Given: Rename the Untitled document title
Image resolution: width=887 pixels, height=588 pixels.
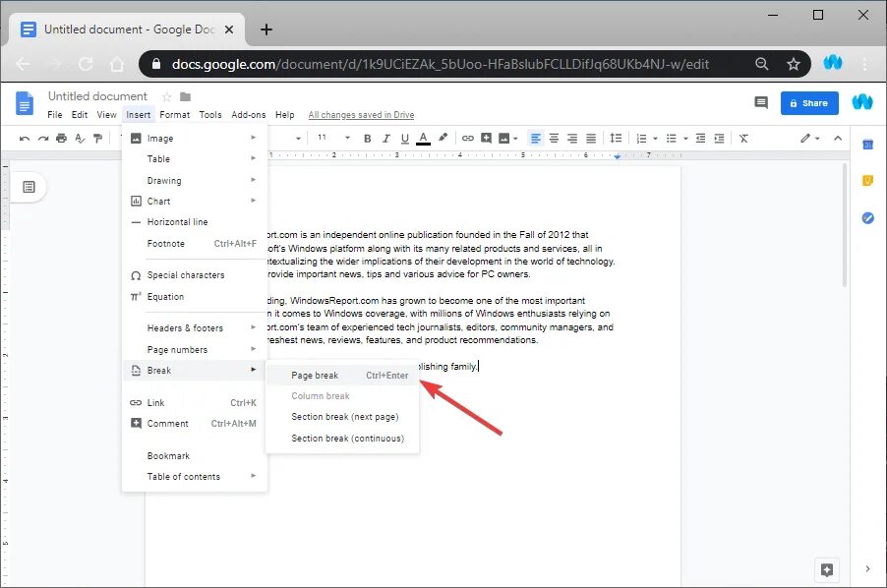Looking at the screenshot, I should coord(97,96).
